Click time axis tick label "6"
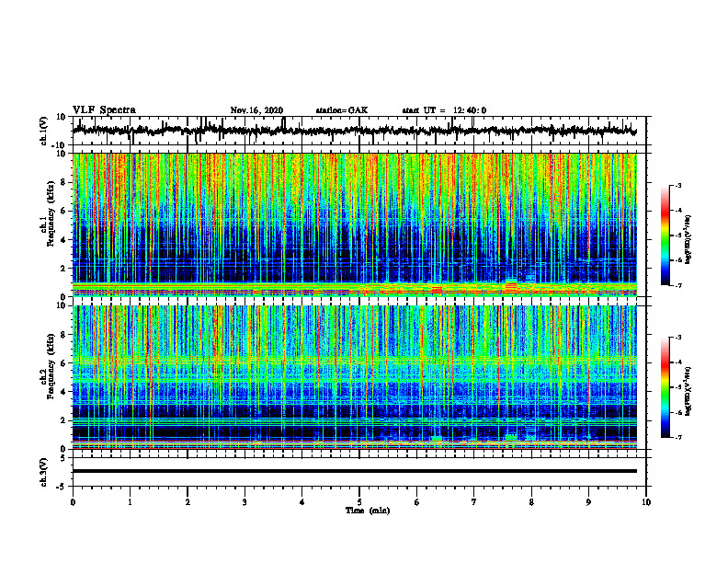Screen dimensions: 728x563 pyautogui.click(x=417, y=502)
